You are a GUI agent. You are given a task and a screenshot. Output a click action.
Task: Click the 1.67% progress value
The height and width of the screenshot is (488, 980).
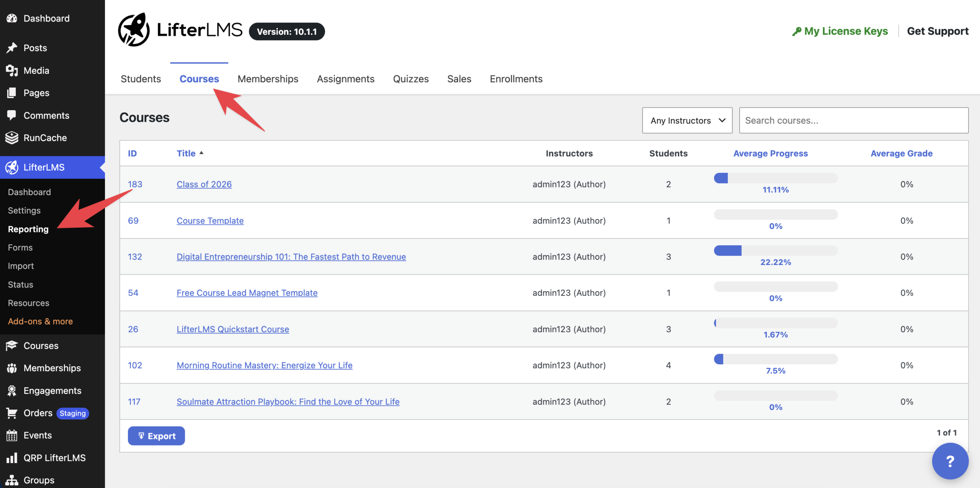pyautogui.click(x=776, y=335)
